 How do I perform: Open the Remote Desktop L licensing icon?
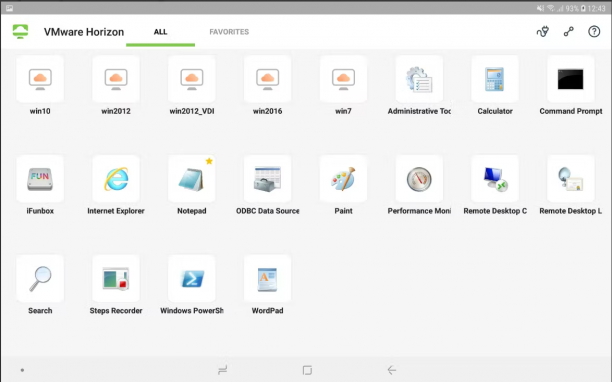[571, 178]
